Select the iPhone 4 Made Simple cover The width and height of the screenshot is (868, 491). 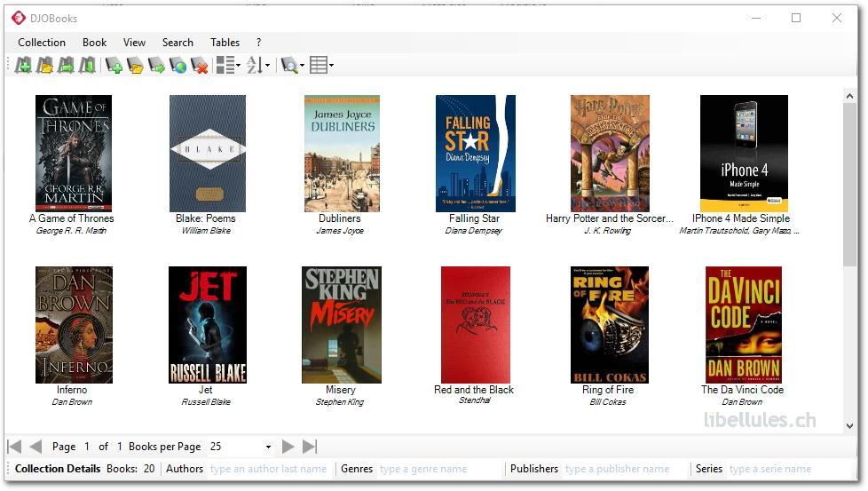coord(744,154)
